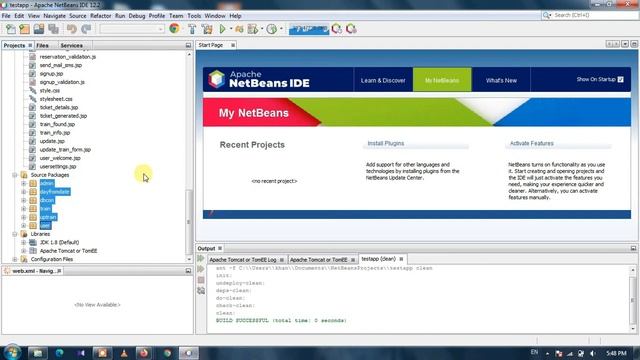
Task: Open Firefox from the taskbar
Action: (144, 353)
